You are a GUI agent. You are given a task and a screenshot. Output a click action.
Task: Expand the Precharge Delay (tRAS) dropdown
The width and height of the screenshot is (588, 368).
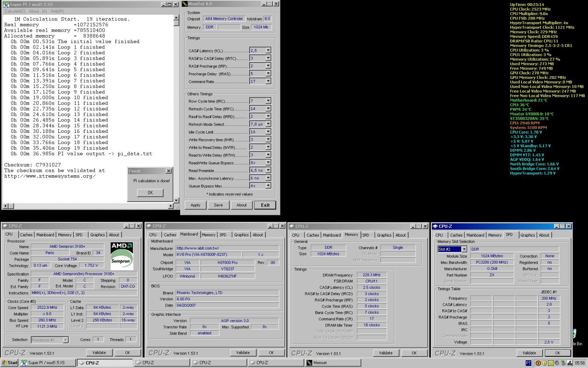click(268, 74)
